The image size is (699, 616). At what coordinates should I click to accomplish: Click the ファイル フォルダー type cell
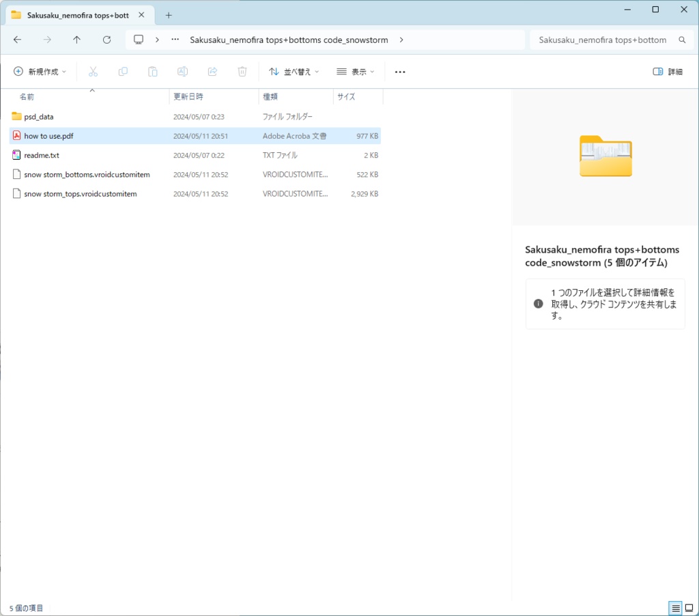[287, 117]
